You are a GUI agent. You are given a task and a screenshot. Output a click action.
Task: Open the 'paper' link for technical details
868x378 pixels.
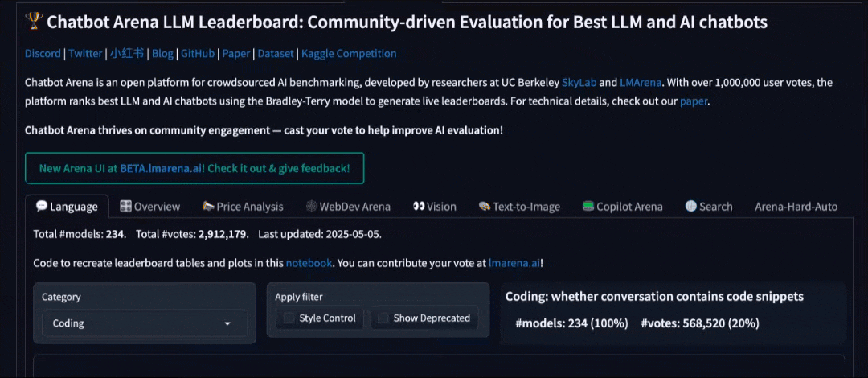[x=694, y=102]
